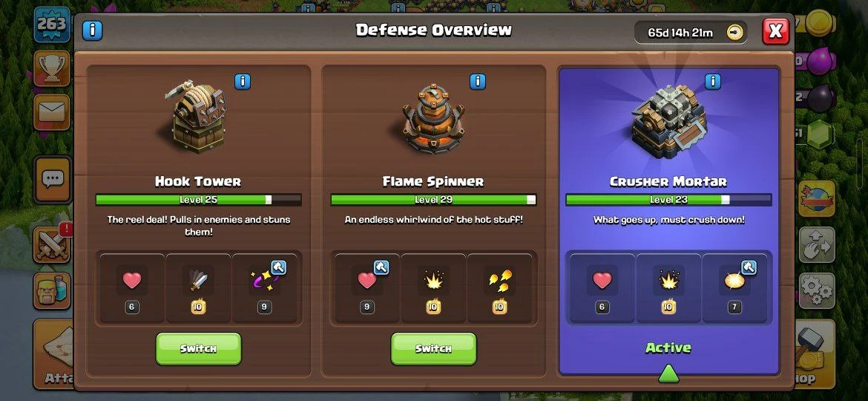Click the Crusher Mortar level bar
The height and width of the screenshot is (401, 868).
[x=668, y=200]
